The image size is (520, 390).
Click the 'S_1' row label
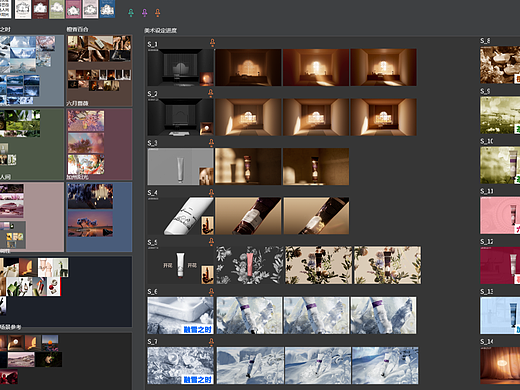[x=153, y=44]
